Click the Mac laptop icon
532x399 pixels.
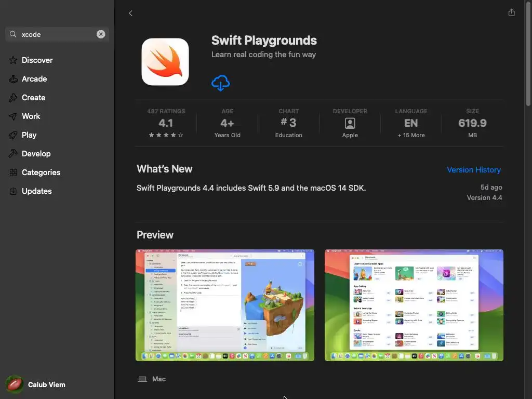pos(142,379)
